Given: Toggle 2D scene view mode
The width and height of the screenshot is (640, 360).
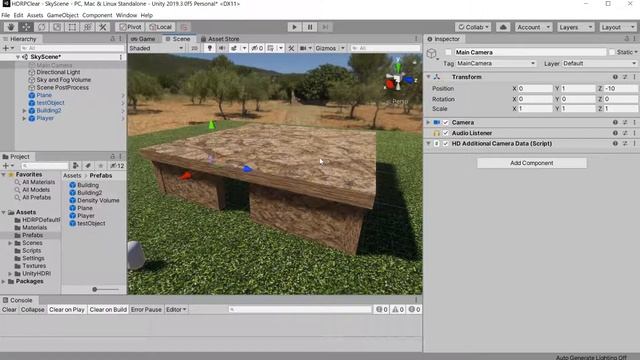Looking at the screenshot, I should click(194, 48).
